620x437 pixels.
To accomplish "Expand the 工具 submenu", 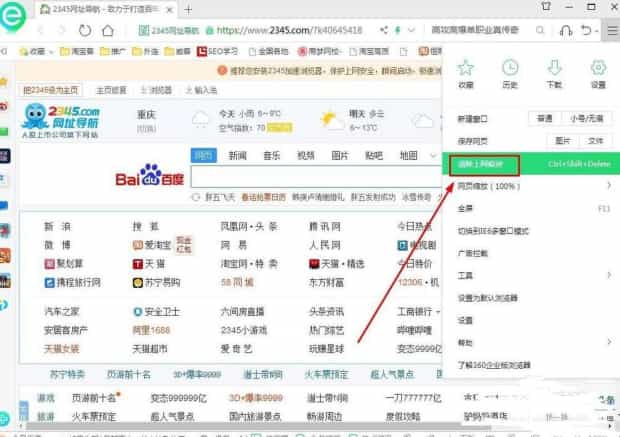I will coord(609,275).
